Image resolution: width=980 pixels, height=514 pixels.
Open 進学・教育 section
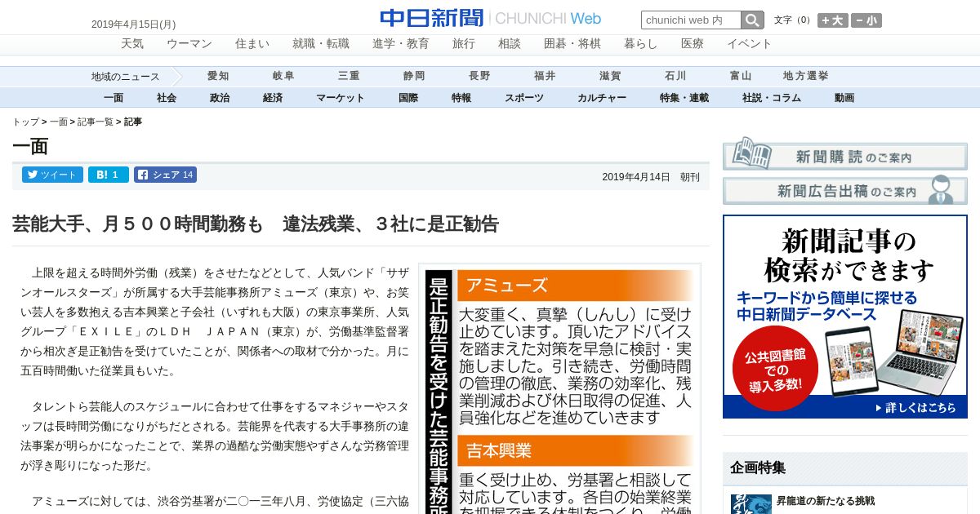[401, 44]
